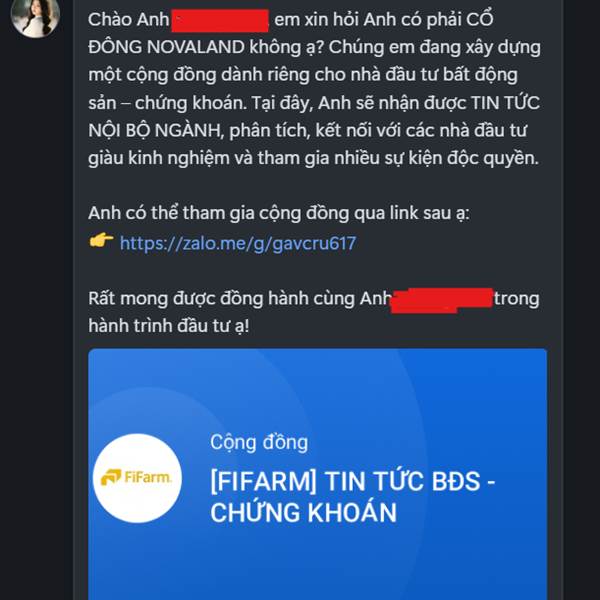The image size is (600, 600).
Task: Click the "sản – chứng khoán" text
Action: pos(167,103)
